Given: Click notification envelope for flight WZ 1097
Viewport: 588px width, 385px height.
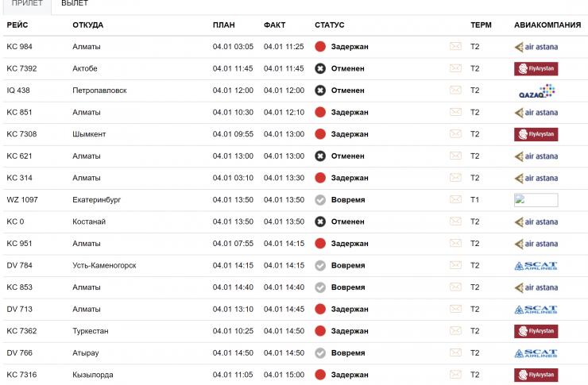Looking at the screenshot, I should [455, 199].
